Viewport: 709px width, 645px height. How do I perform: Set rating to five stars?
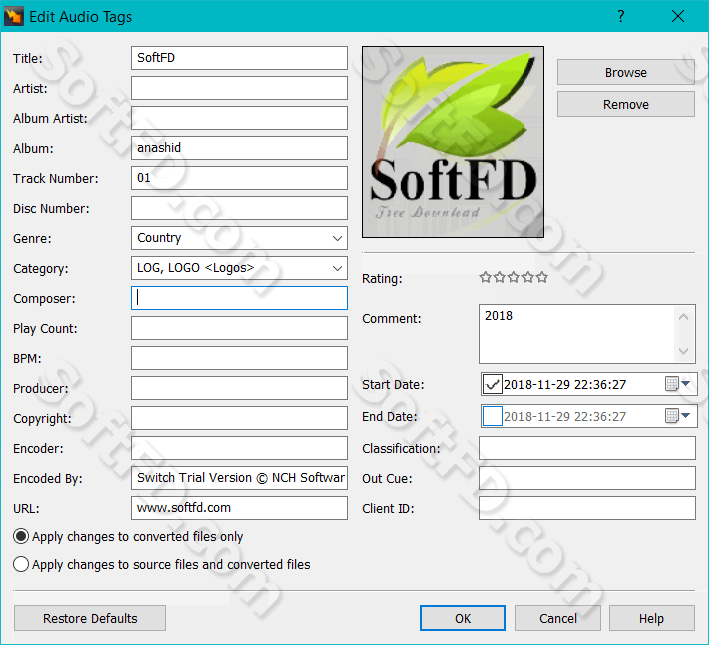pos(542,277)
